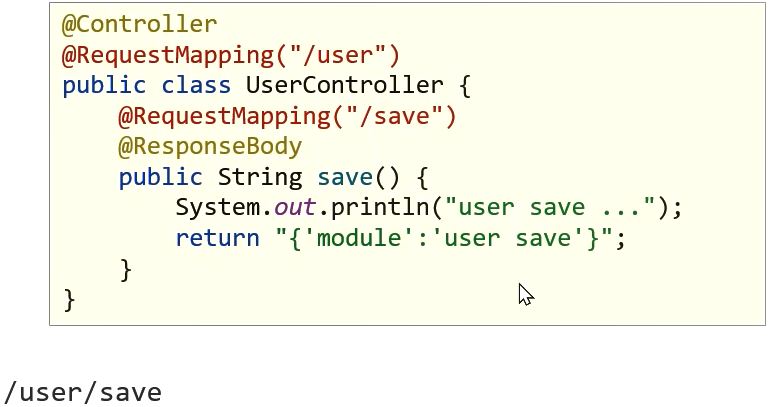Click the save method name
The image size is (771, 407).
click(345, 177)
